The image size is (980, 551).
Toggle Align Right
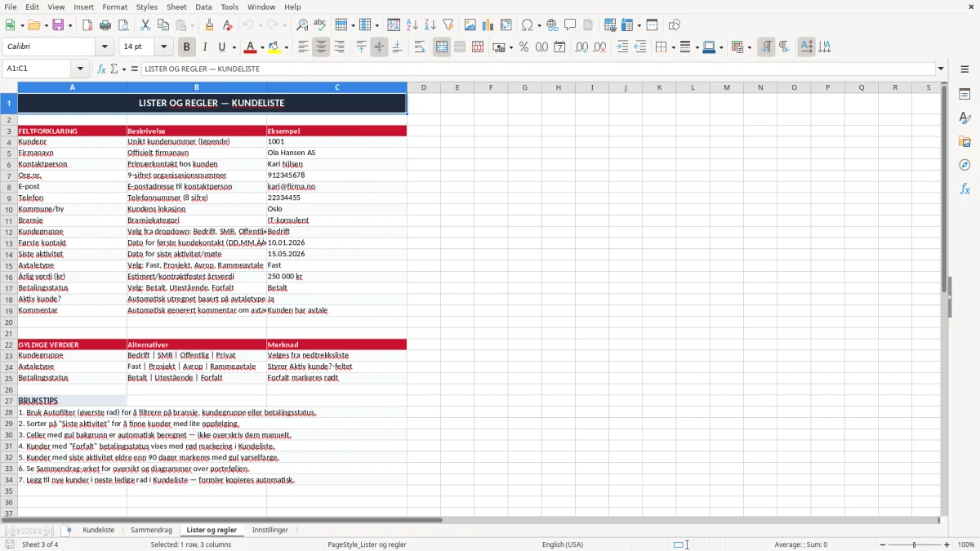tap(339, 47)
